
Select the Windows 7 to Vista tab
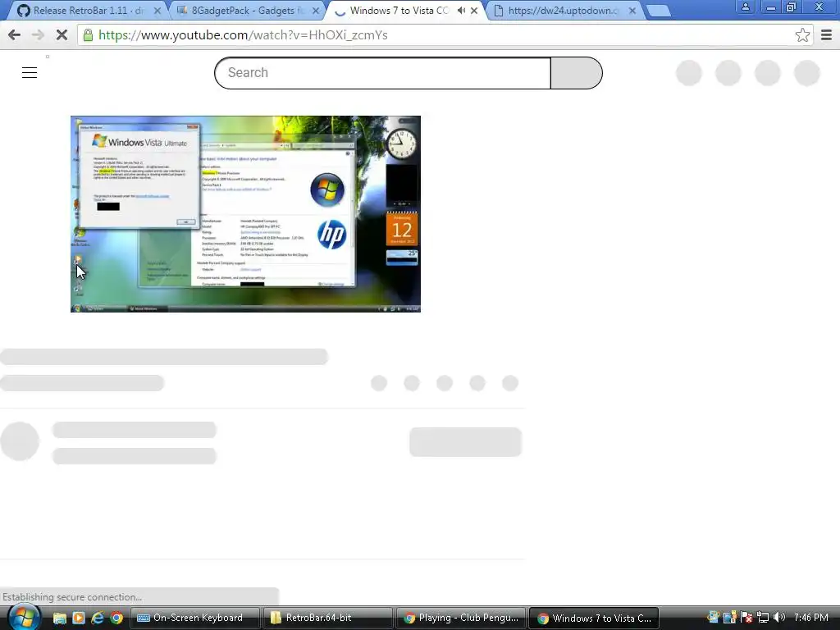coord(398,11)
